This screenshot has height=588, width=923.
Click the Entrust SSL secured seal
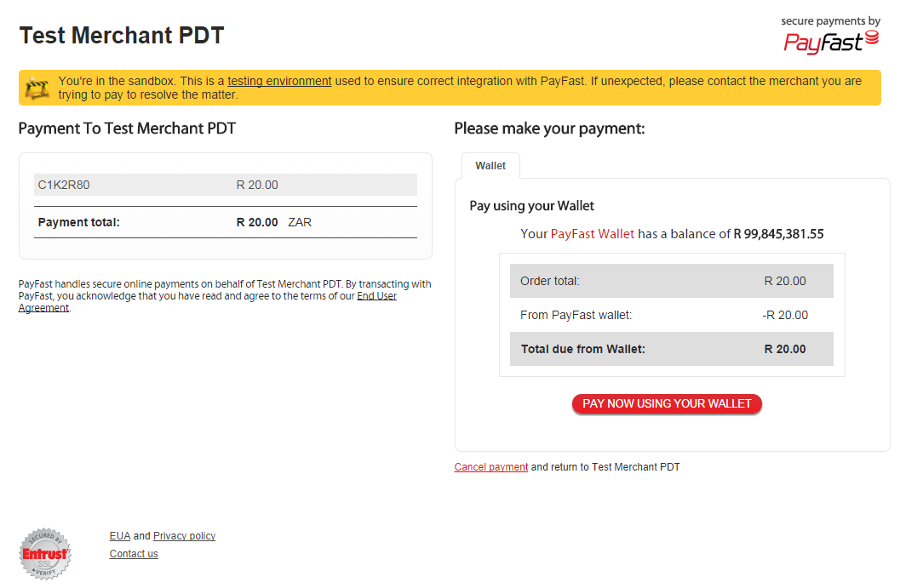[45, 553]
